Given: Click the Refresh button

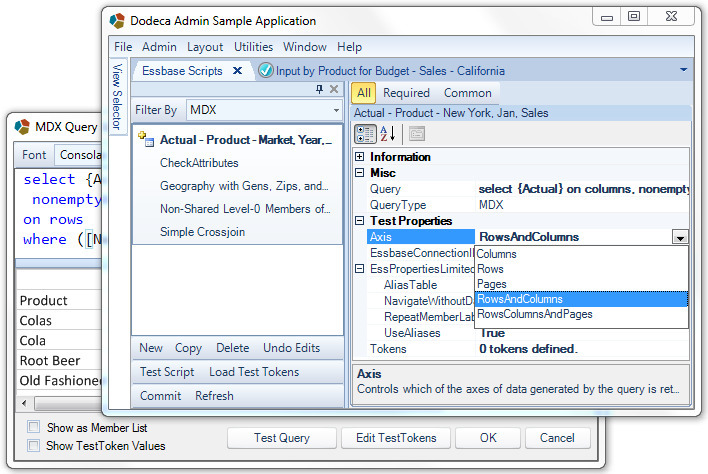Looking at the screenshot, I should point(214,396).
